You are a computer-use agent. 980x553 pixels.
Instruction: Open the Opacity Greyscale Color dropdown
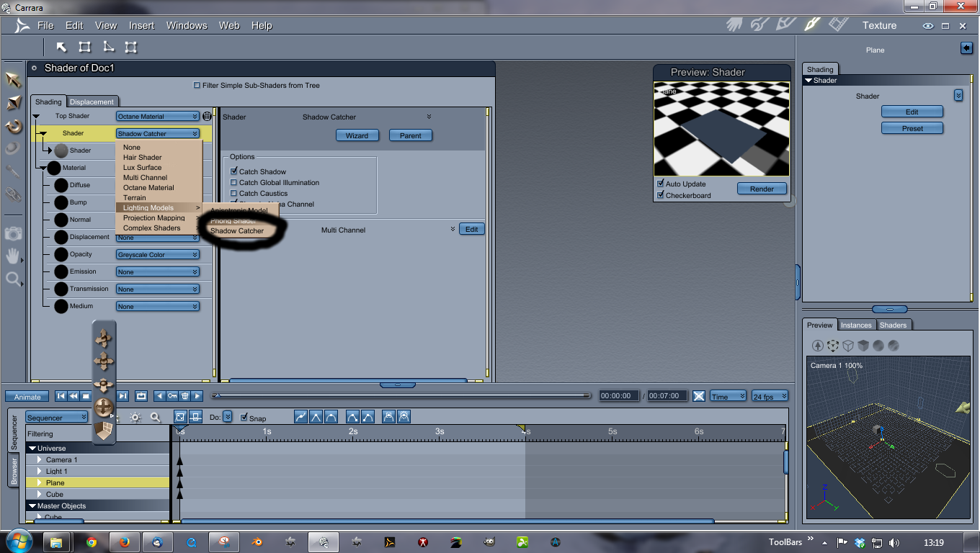pyautogui.click(x=158, y=254)
